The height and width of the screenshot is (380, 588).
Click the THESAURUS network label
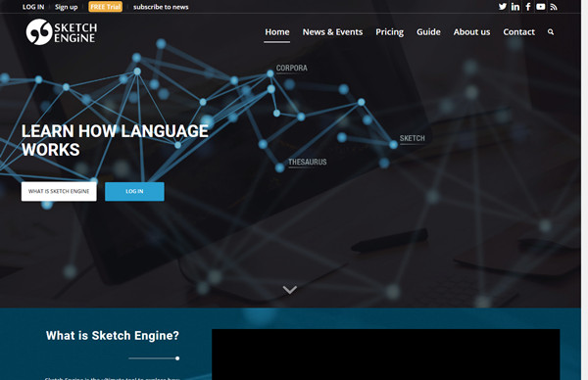click(x=308, y=162)
